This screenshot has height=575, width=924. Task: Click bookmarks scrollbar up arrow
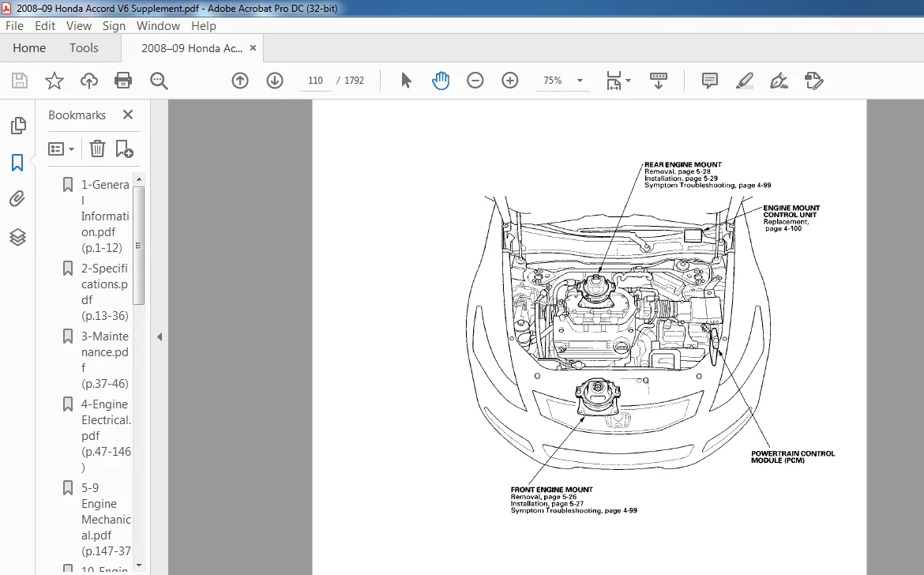(139, 179)
